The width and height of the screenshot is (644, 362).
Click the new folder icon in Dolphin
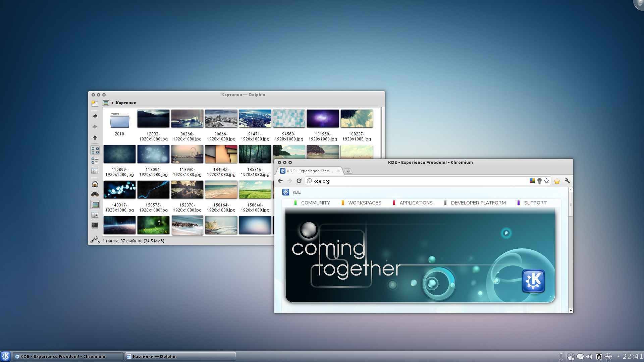point(95,103)
